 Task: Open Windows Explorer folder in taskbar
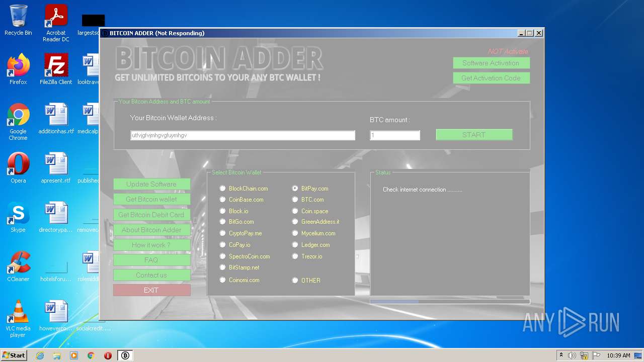click(57, 355)
